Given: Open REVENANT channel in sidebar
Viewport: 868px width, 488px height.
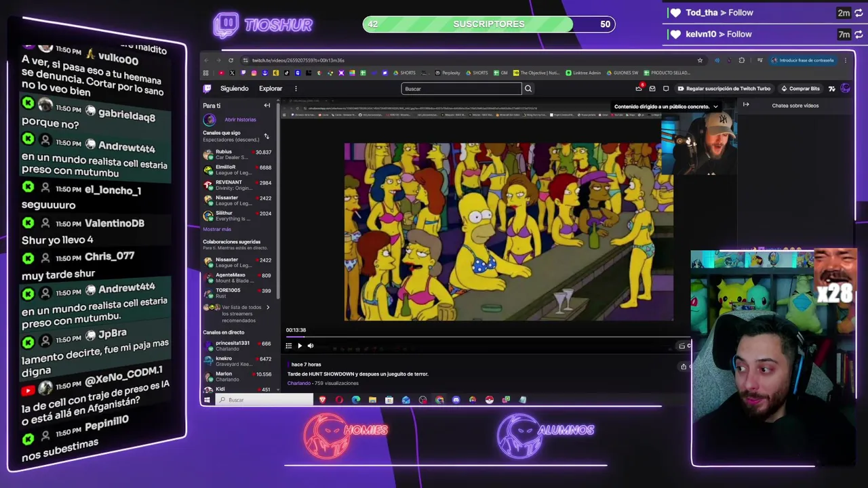Looking at the screenshot, I should [237, 185].
